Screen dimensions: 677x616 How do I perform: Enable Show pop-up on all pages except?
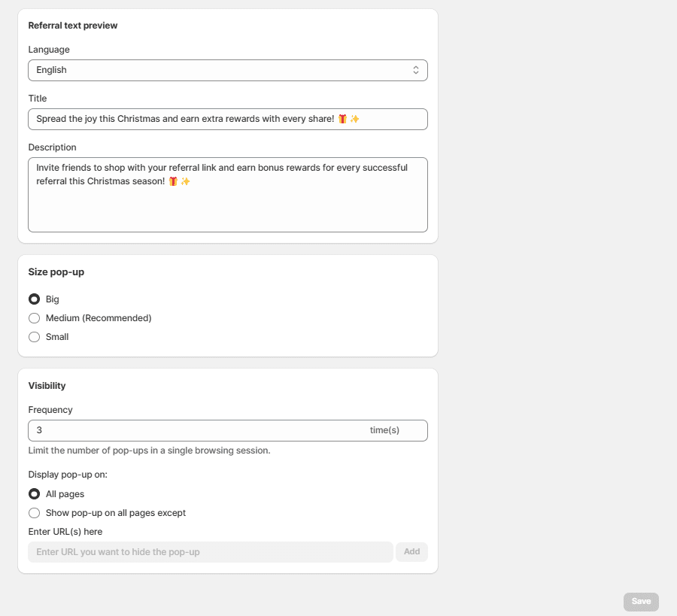pos(35,513)
